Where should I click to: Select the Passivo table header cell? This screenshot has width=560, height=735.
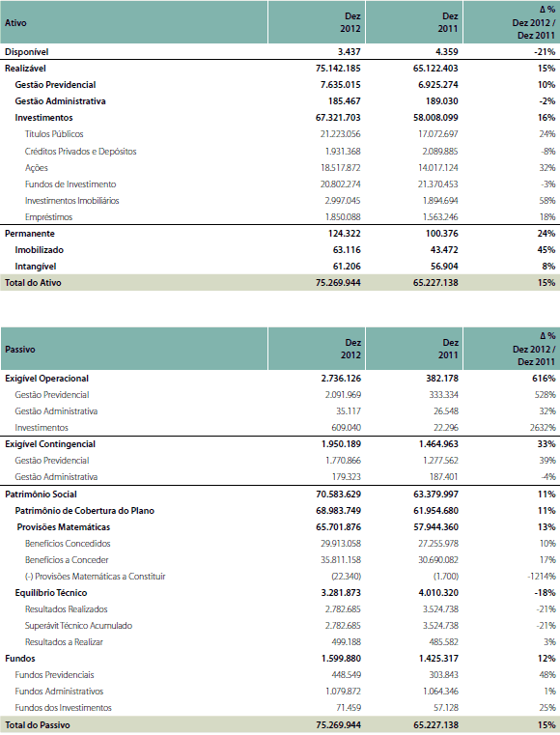point(134,350)
